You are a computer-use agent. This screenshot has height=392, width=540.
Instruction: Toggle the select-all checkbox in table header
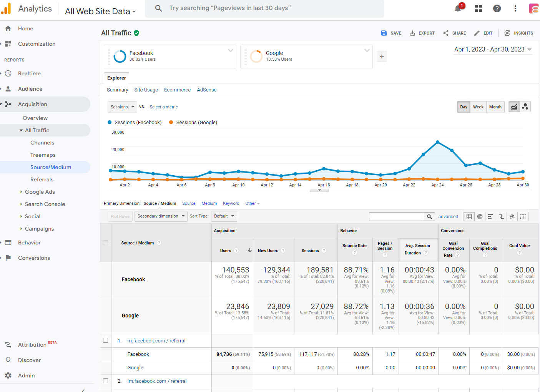click(x=106, y=243)
